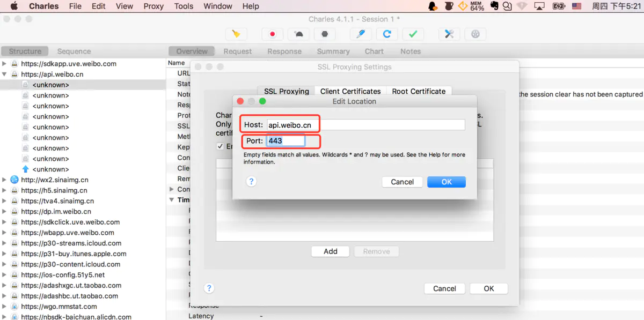This screenshot has width=644, height=320.
Task: Open the Chart tab
Action: coord(374,51)
